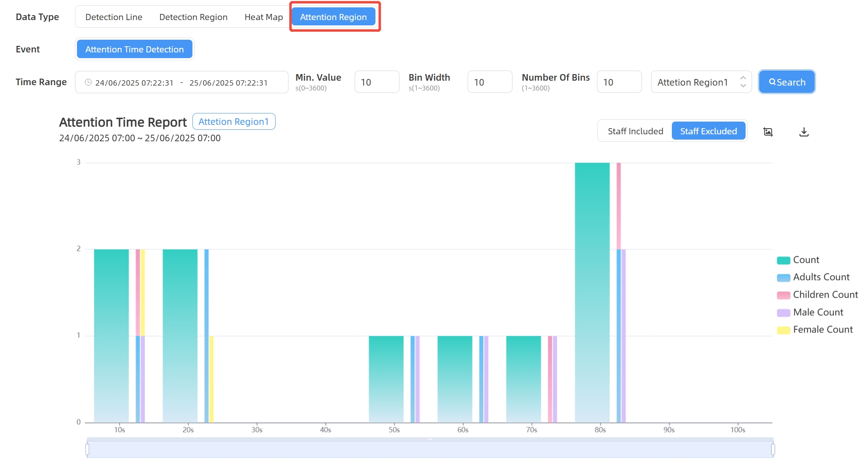868x470 pixels.
Task: Toggle Female Count legend swatch
Action: coord(783,330)
